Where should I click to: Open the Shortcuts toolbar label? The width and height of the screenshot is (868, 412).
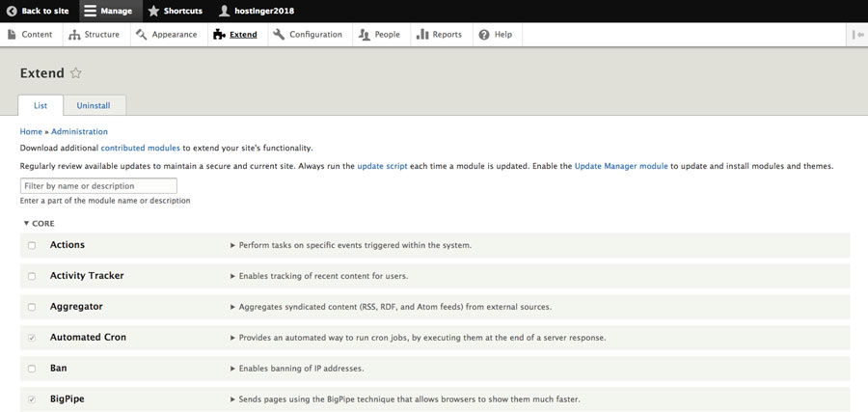pyautogui.click(x=183, y=11)
